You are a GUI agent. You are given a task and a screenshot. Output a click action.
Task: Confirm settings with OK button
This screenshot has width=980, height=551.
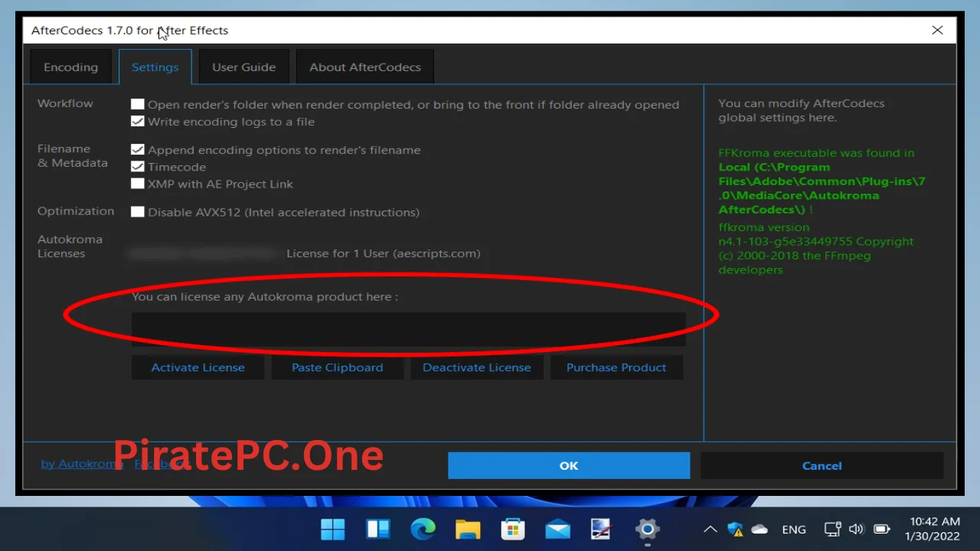(569, 465)
